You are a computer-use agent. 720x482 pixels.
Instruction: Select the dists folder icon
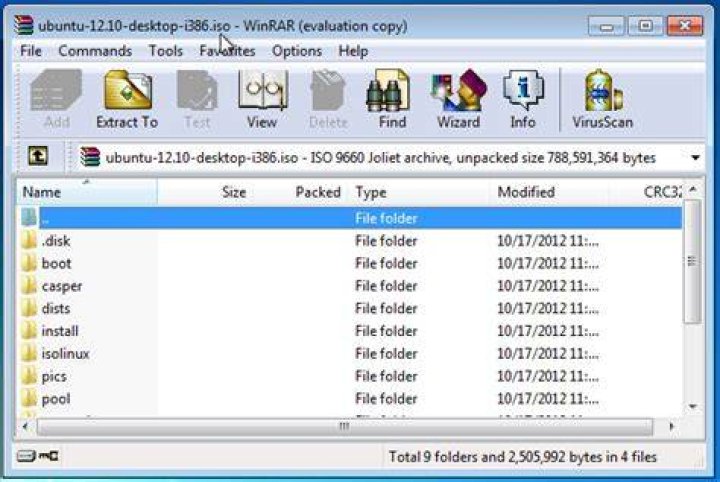[29, 308]
